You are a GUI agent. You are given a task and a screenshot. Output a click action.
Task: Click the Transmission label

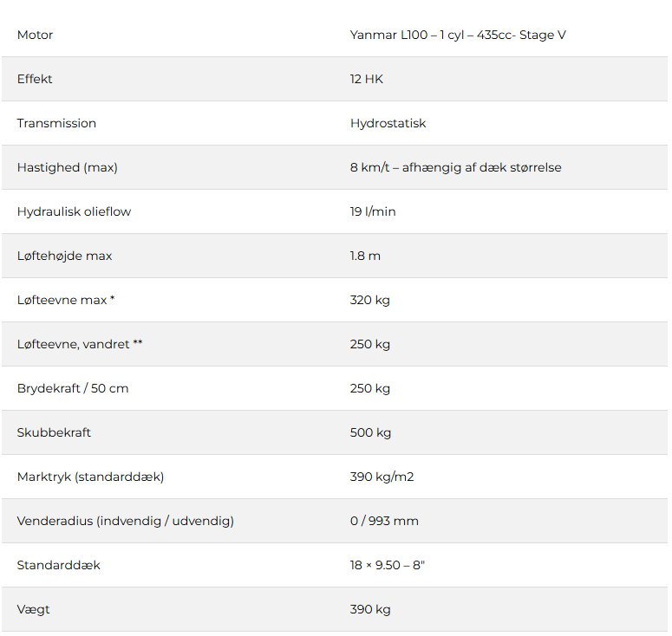(56, 123)
